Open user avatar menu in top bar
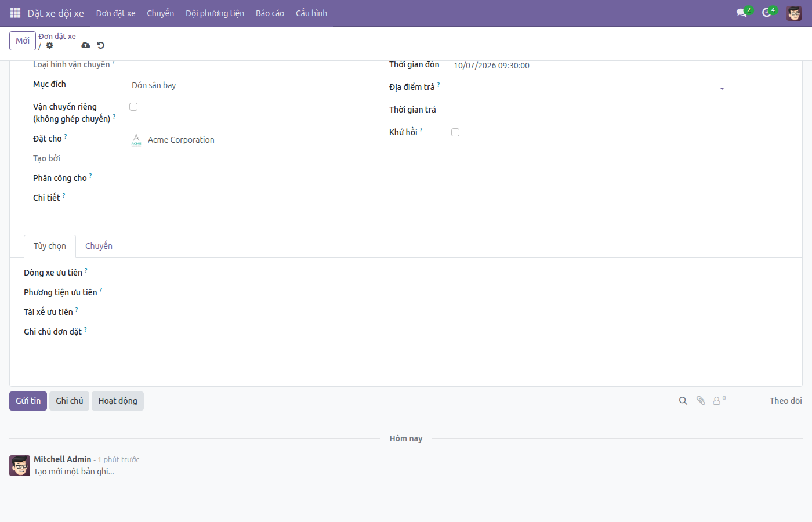The image size is (812, 522). [794, 13]
